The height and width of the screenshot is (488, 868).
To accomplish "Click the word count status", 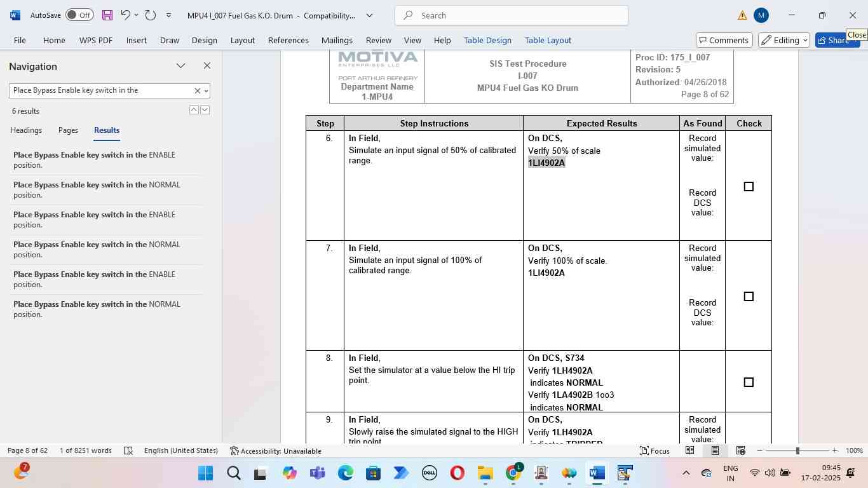I will (86, 451).
